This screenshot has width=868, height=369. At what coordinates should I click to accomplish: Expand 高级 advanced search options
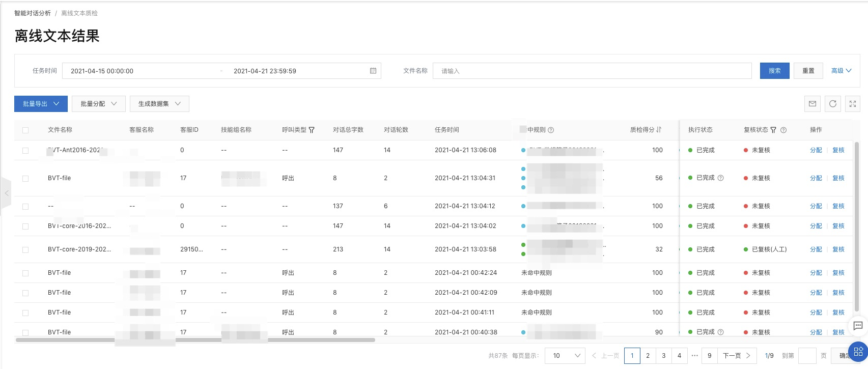pyautogui.click(x=842, y=71)
